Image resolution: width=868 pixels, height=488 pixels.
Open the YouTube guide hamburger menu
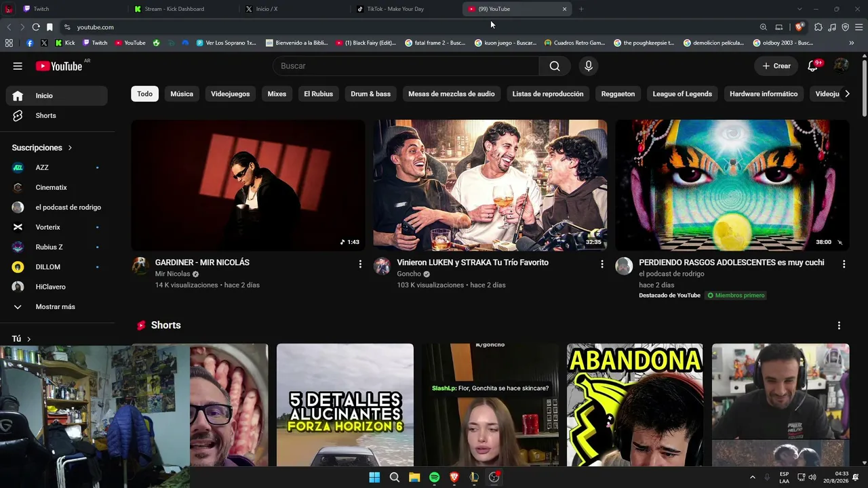pyautogui.click(x=18, y=66)
